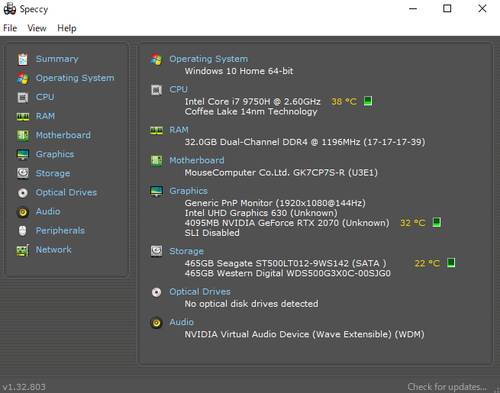Select the Storage drive icon in sidebar
Viewport: 500px width, 393px height.
coord(23,173)
